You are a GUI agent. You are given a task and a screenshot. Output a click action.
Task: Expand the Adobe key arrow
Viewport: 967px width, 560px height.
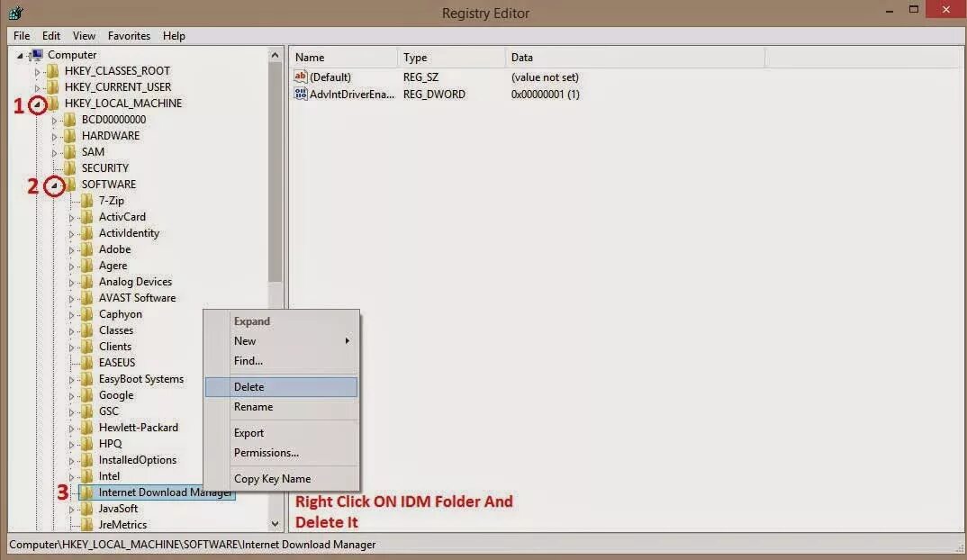[71, 250]
